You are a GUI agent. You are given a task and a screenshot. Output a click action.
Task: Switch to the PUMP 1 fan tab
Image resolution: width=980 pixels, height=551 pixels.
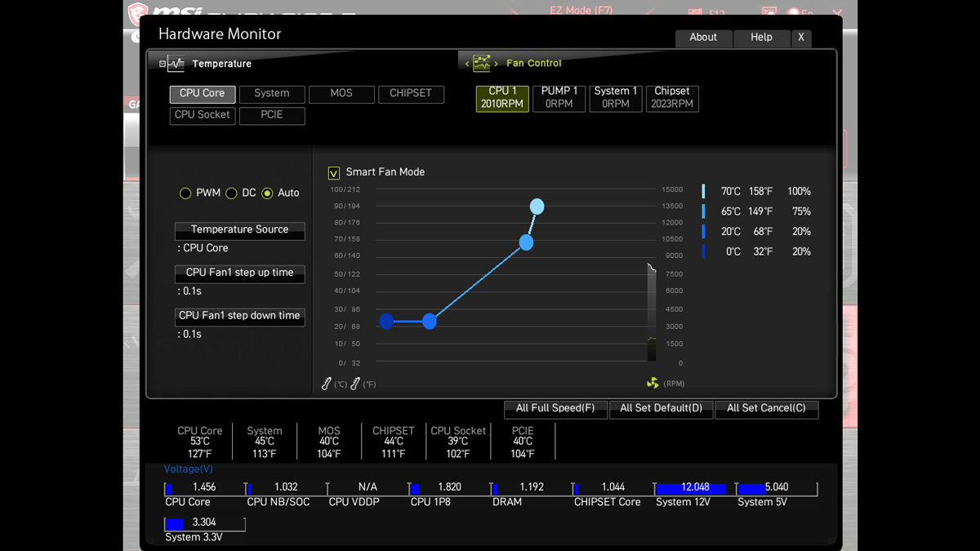click(x=559, y=98)
